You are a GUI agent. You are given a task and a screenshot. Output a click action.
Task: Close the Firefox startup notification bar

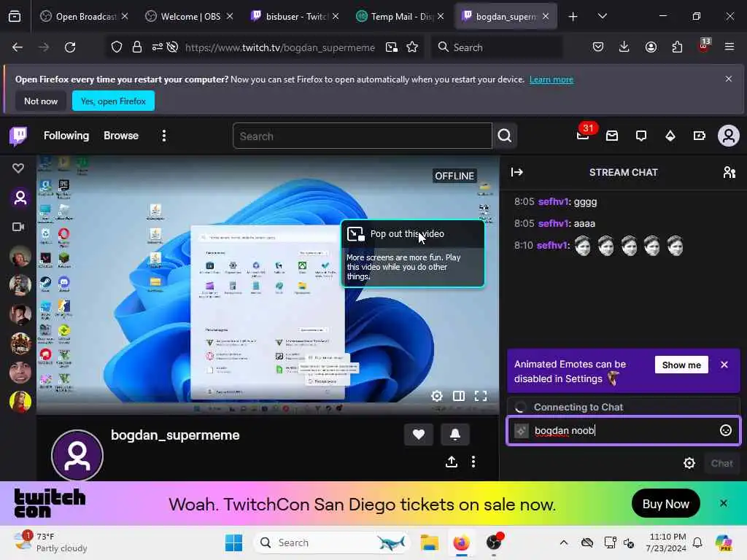point(729,79)
